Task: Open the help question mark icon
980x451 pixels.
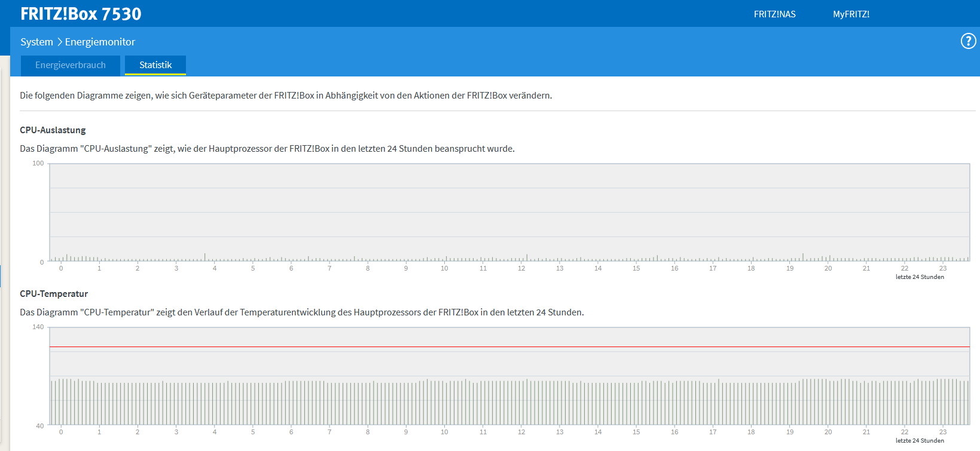Action: (968, 41)
